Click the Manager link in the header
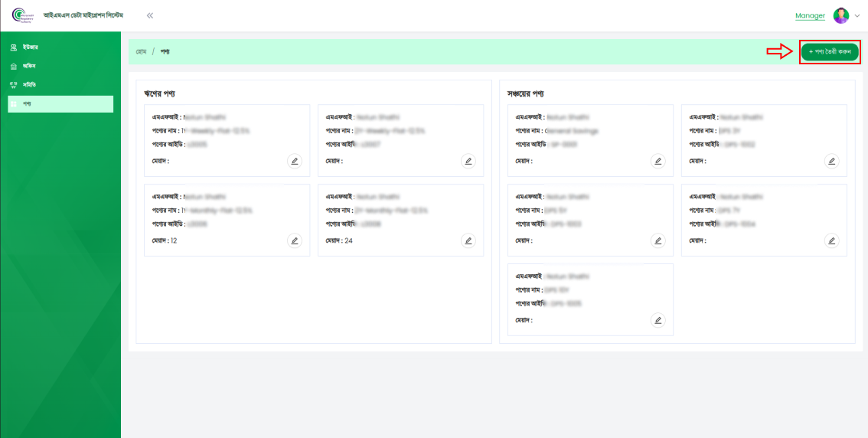The height and width of the screenshot is (438, 868). (x=810, y=15)
